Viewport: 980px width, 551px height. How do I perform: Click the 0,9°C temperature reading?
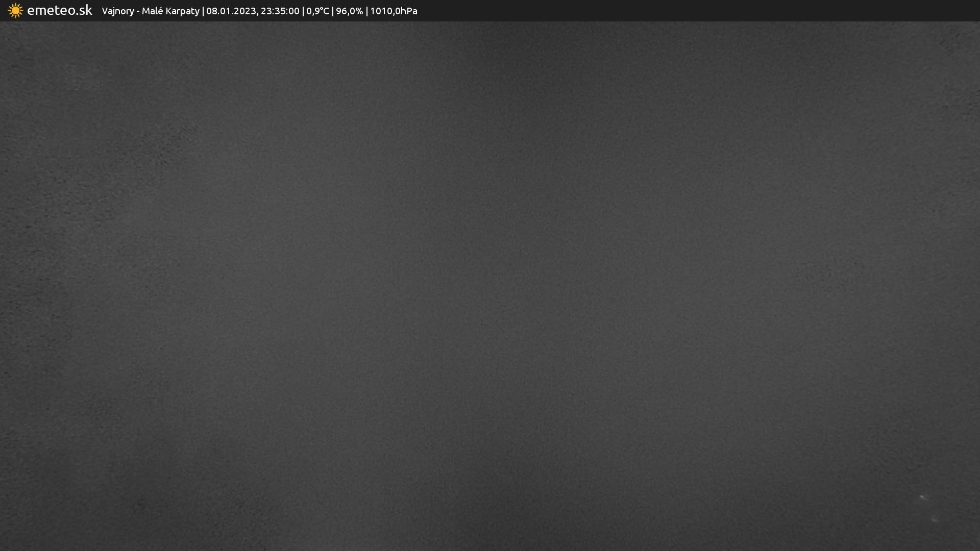click(317, 11)
